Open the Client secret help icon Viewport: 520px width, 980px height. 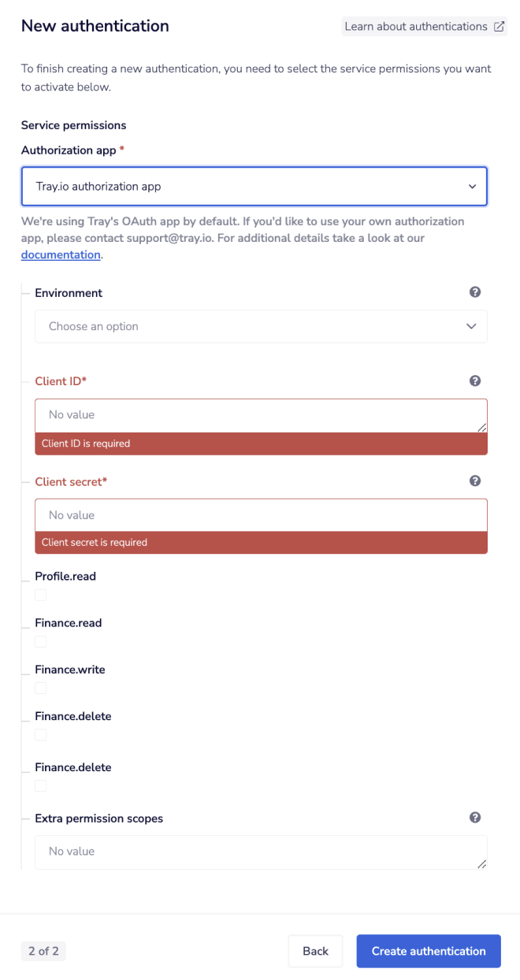click(475, 481)
